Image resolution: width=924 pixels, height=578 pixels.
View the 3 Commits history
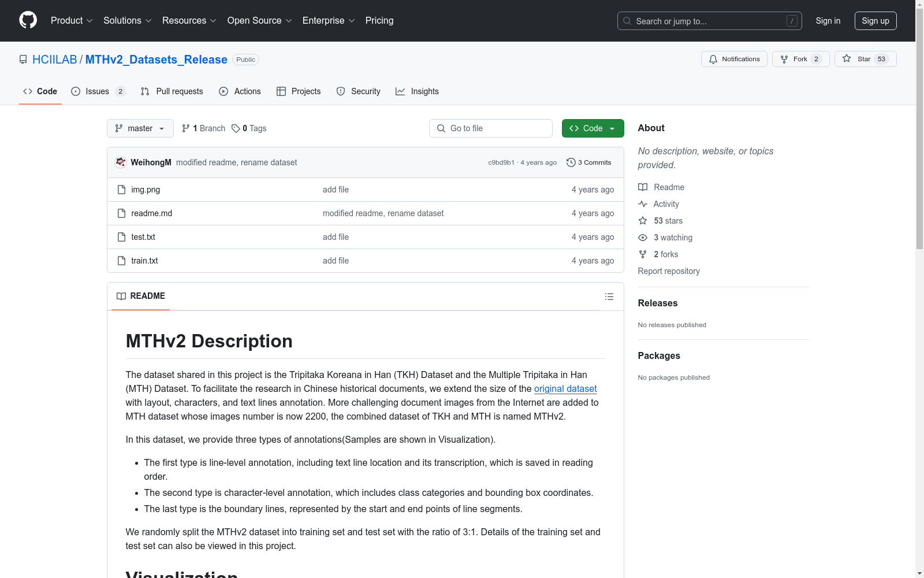pos(589,162)
